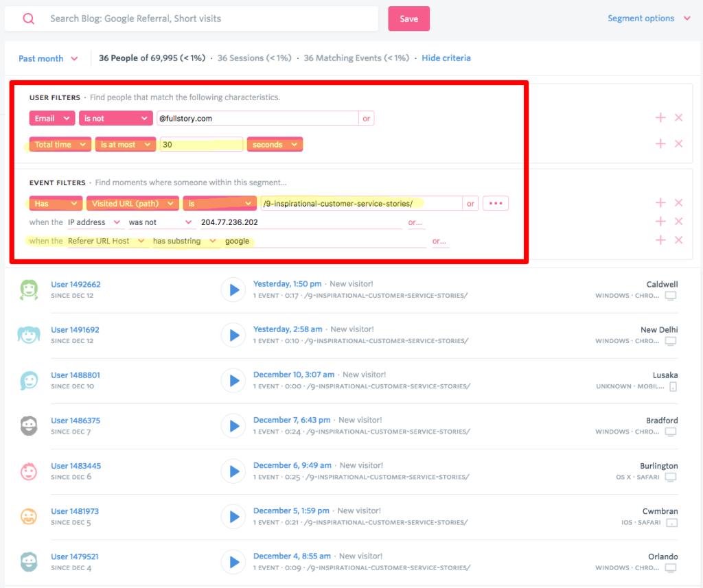703x588 pixels.
Task: Click the Save button
Action: coord(408,19)
